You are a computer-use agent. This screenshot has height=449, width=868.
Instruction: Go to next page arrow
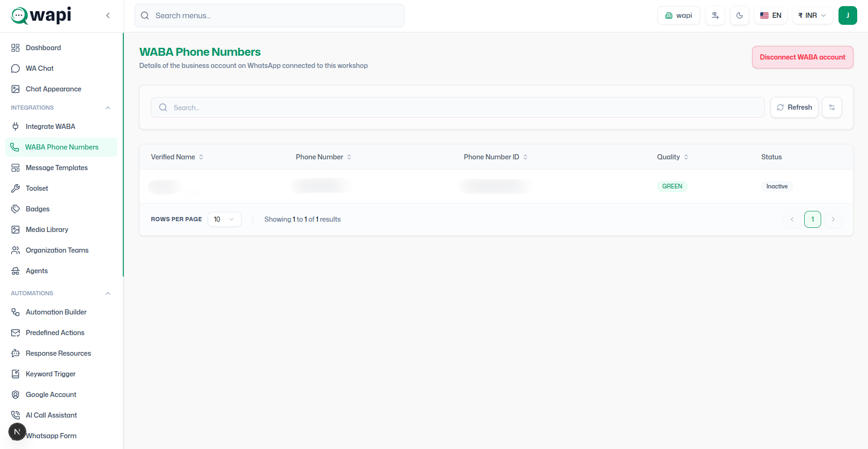pos(833,219)
